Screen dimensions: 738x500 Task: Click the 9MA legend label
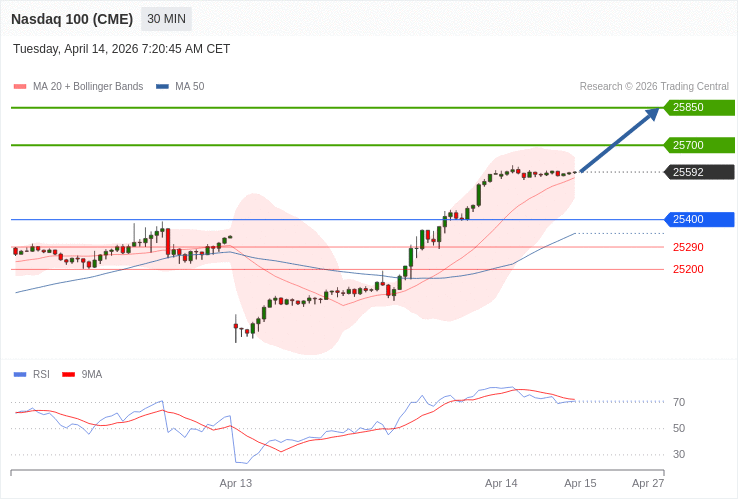point(92,375)
